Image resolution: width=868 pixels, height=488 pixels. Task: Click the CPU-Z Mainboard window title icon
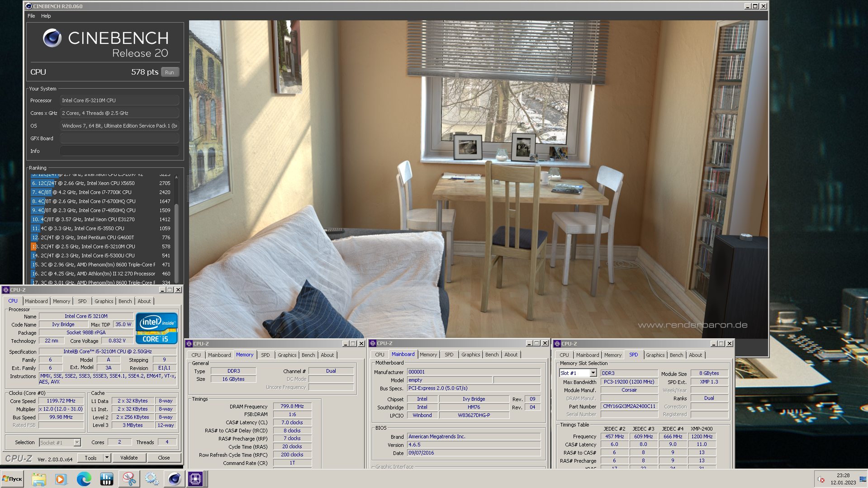373,343
